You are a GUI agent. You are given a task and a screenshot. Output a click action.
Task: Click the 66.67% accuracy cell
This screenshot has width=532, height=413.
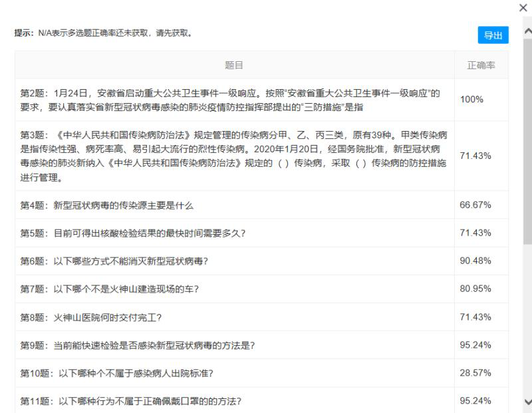click(475, 205)
